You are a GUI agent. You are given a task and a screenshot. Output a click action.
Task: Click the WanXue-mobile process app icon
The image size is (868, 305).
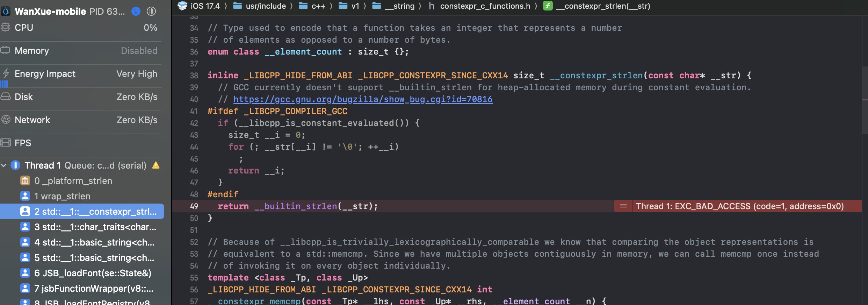5,11
